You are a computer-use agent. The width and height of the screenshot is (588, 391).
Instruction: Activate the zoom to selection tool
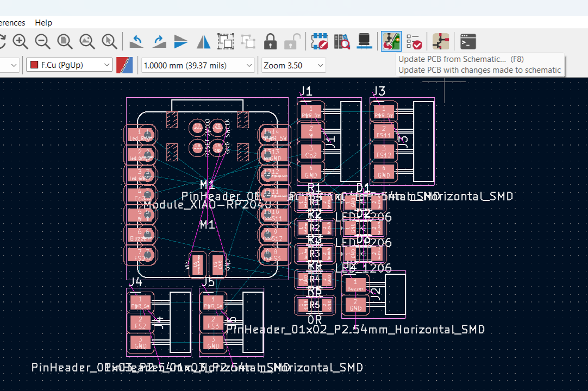(109, 41)
